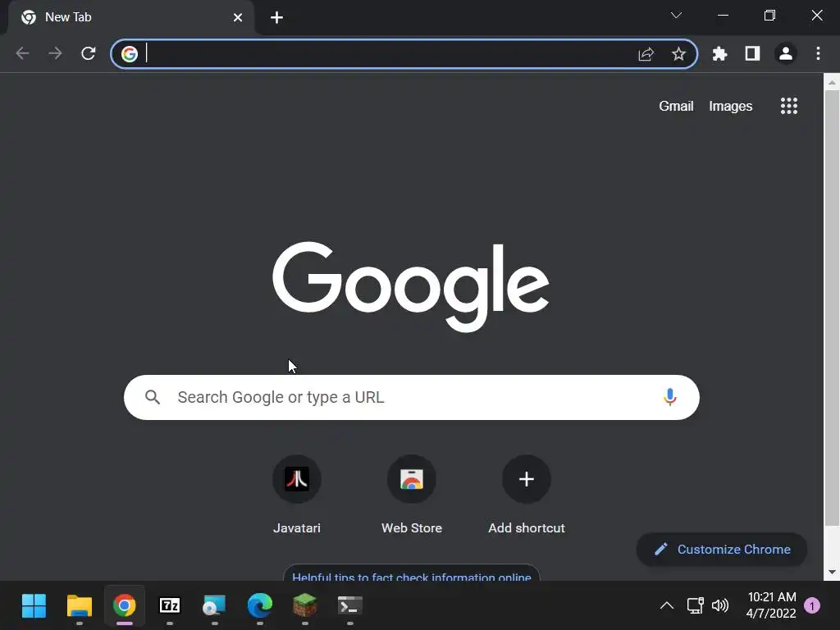The width and height of the screenshot is (840, 630).
Task: Click the browser back arrow
Action: (x=22, y=53)
